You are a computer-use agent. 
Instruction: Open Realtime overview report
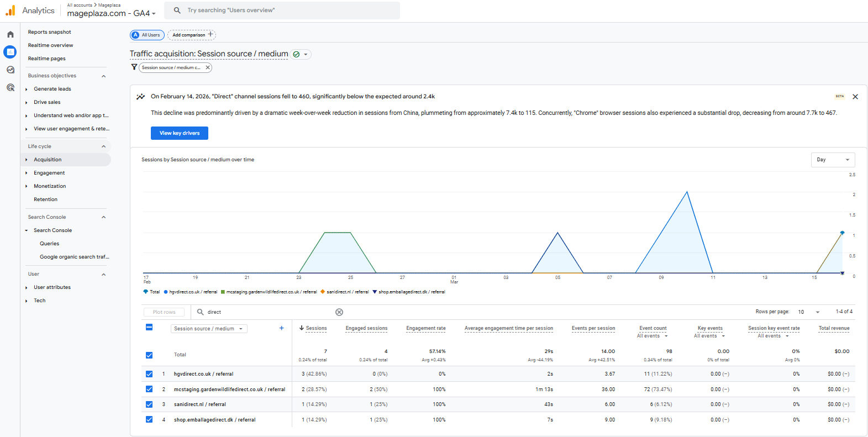50,45
